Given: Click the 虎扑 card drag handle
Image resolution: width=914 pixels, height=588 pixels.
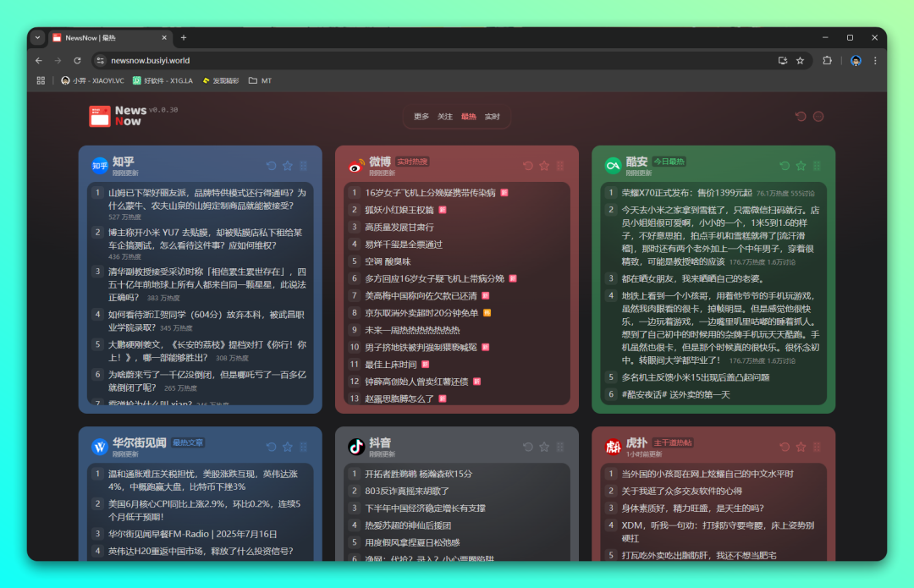Looking at the screenshot, I should 817,447.
